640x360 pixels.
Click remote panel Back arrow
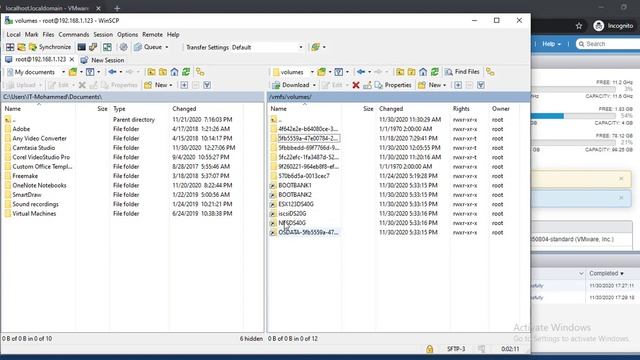pyautogui.click(x=361, y=72)
